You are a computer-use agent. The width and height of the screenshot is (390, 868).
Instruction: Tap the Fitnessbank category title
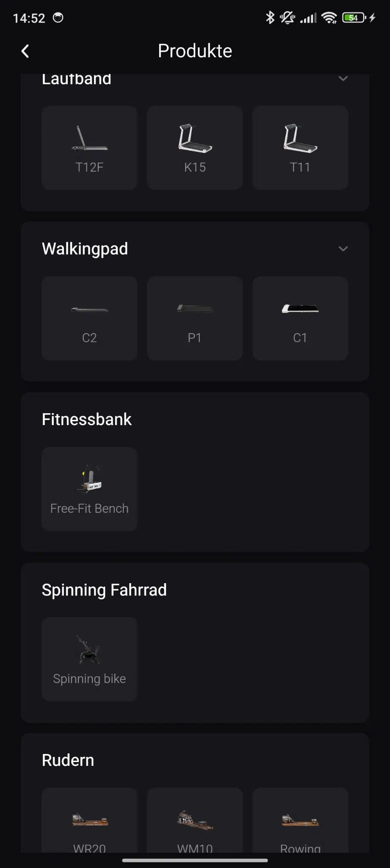87,419
